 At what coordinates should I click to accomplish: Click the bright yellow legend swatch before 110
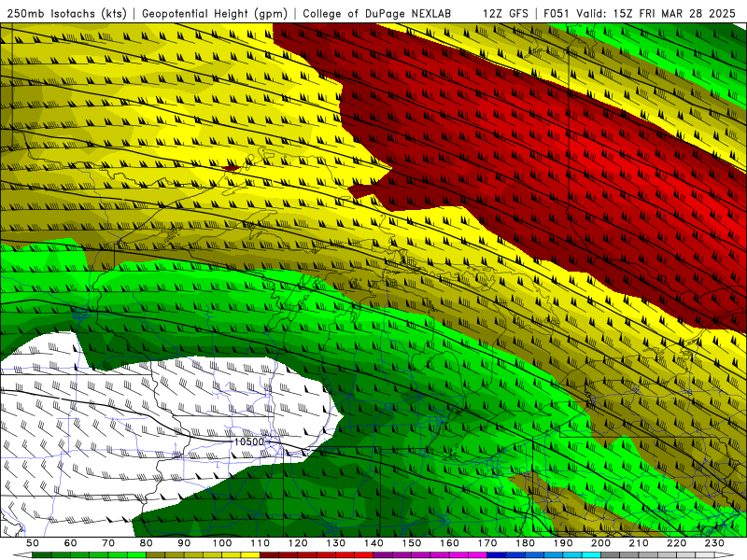point(250,555)
